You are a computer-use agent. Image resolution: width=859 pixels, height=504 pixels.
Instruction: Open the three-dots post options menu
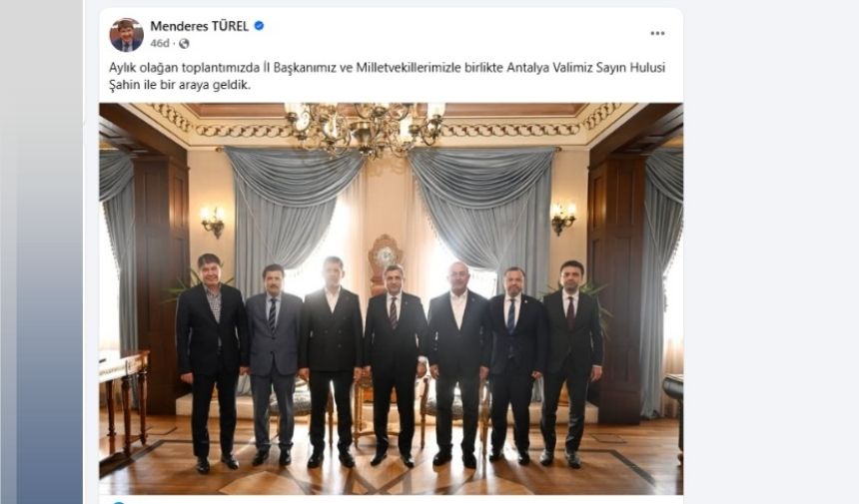click(657, 33)
